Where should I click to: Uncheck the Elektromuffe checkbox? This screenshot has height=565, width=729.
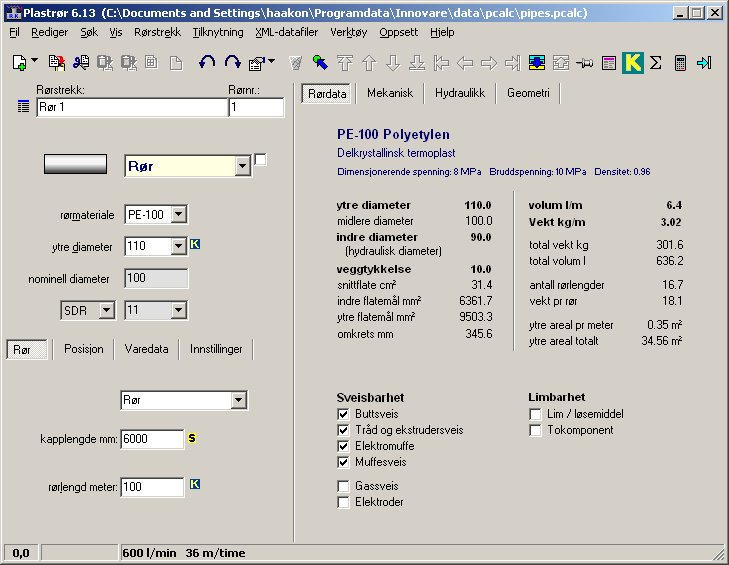click(x=343, y=446)
